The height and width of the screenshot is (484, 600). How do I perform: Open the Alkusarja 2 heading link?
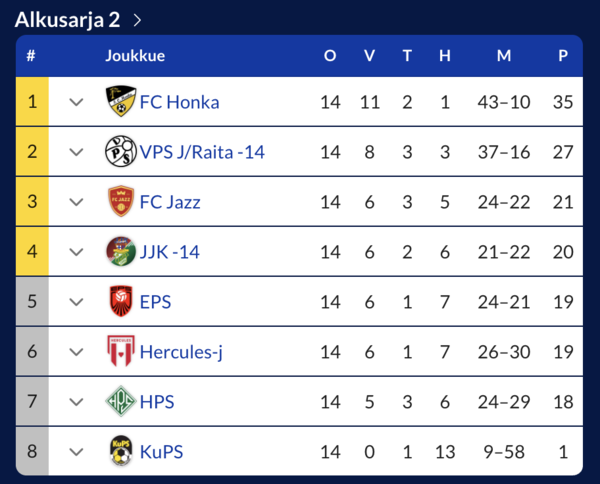(67, 20)
